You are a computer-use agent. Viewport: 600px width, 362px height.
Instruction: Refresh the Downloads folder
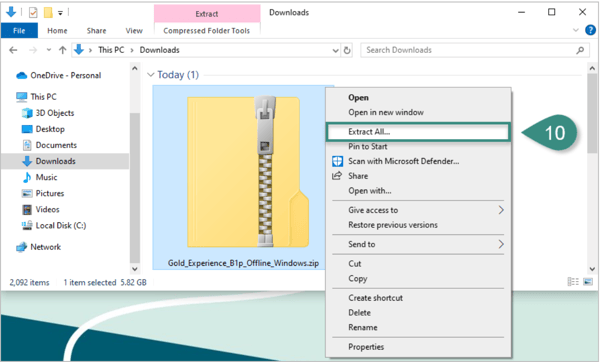[347, 50]
